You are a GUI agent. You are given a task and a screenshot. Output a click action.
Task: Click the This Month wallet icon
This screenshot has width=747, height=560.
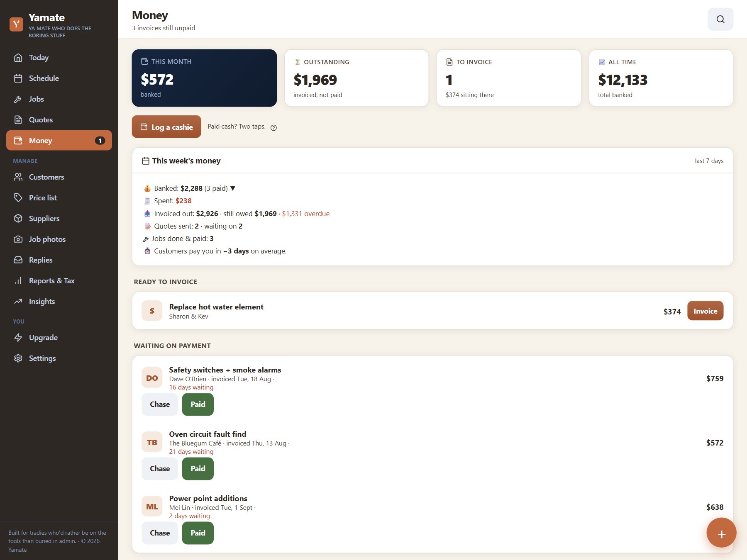[144, 61]
